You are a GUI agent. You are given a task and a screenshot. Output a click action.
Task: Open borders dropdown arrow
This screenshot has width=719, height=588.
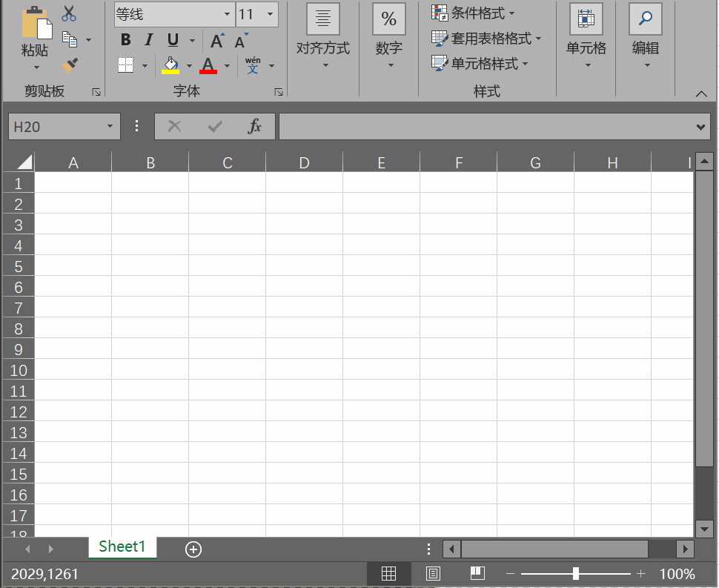(x=145, y=65)
